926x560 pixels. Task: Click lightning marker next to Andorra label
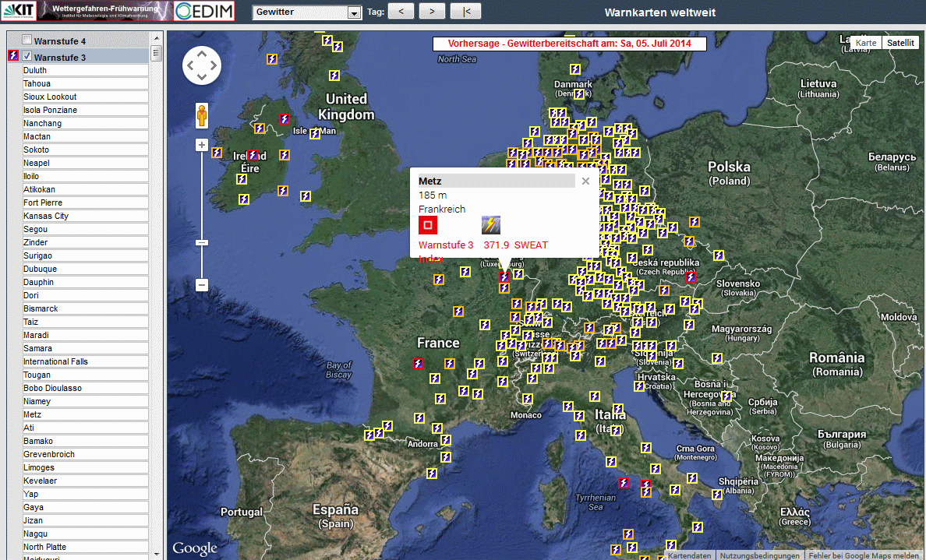[446, 439]
